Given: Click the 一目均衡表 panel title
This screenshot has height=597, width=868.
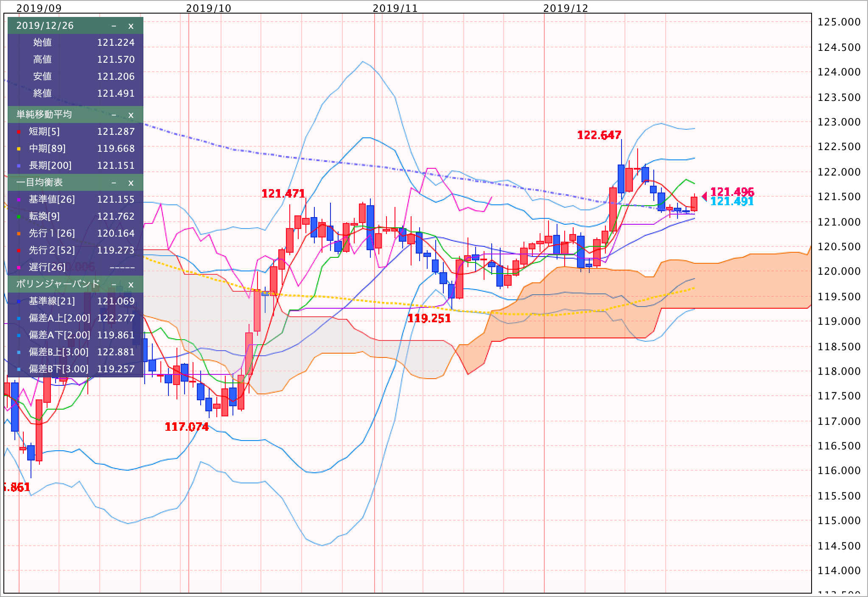Looking at the screenshot, I should [x=39, y=182].
